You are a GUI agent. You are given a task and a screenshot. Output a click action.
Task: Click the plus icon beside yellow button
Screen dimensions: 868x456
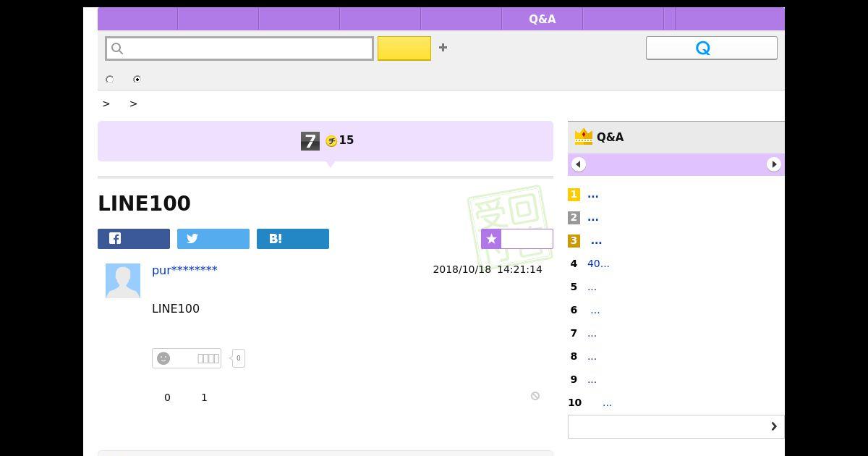click(x=443, y=47)
